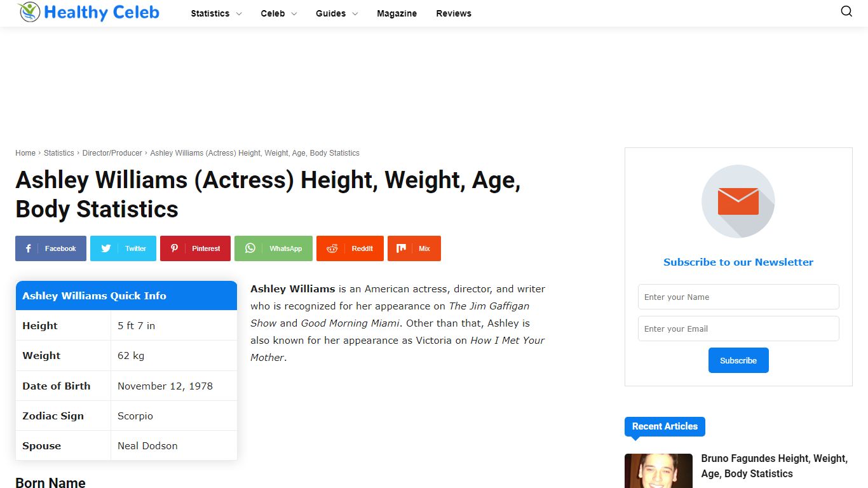Share via Reddit button label
The width and height of the screenshot is (868, 488).
point(362,248)
